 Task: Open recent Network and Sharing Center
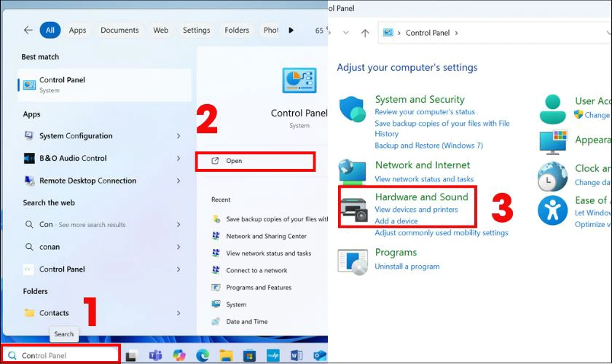(266, 236)
